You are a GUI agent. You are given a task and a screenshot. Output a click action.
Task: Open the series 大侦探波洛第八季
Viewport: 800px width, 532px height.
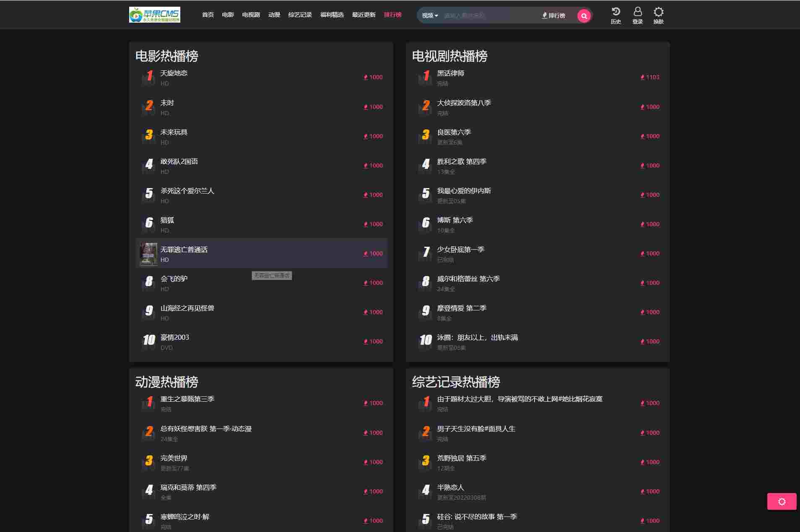tap(464, 103)
